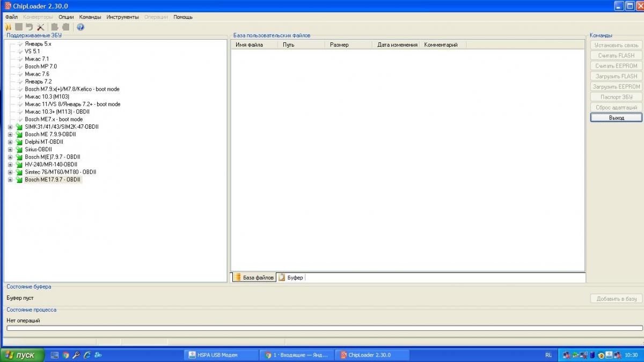Screen dimensions: 644x362
Task: Click the second clipboard toolbar icon
Action: pos(65,27)
